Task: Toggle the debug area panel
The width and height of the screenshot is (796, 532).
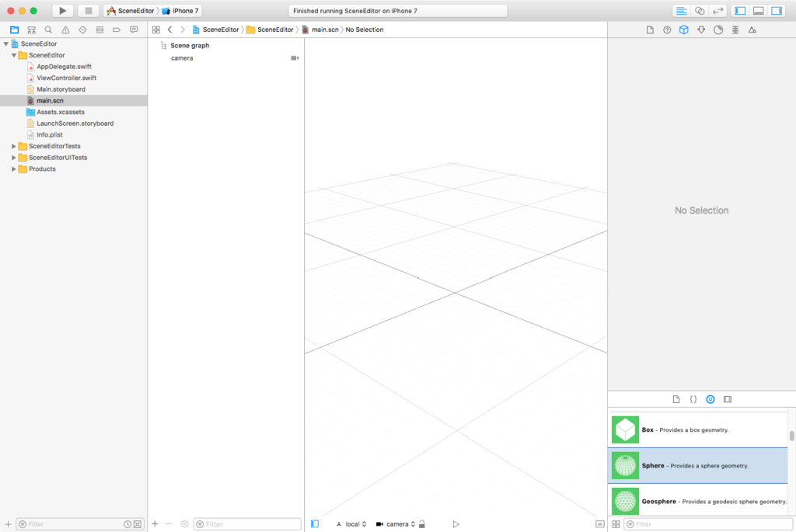Action: 759,11
